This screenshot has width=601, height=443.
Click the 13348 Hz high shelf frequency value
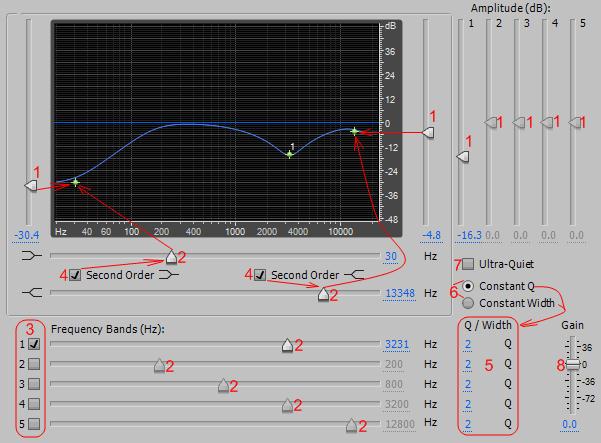point(397,294)
